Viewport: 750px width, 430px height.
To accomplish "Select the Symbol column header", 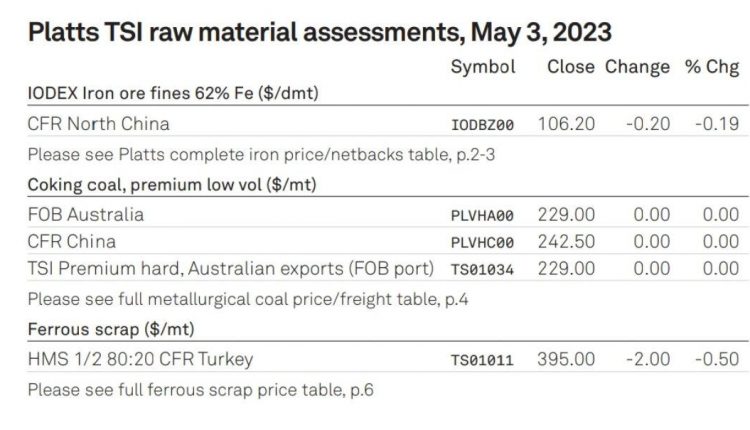I will [483, 67].
